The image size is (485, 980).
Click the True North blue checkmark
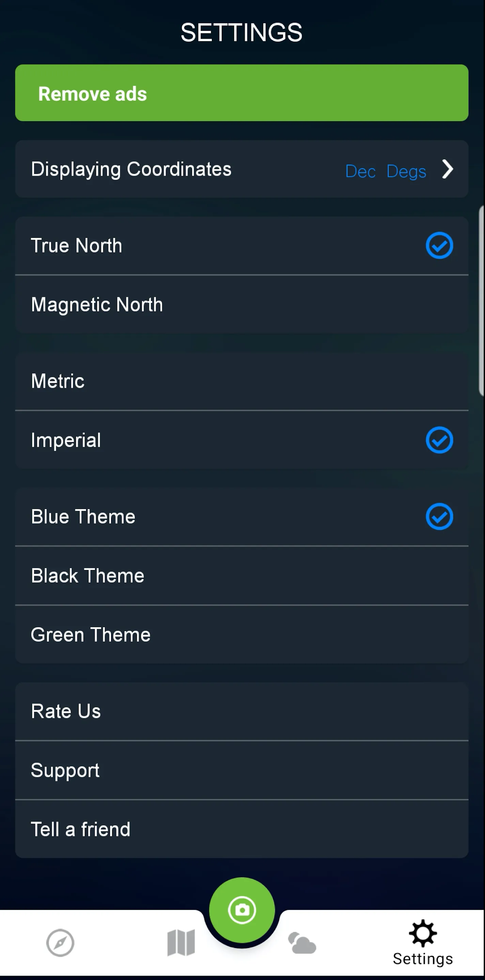pos(439,246)
